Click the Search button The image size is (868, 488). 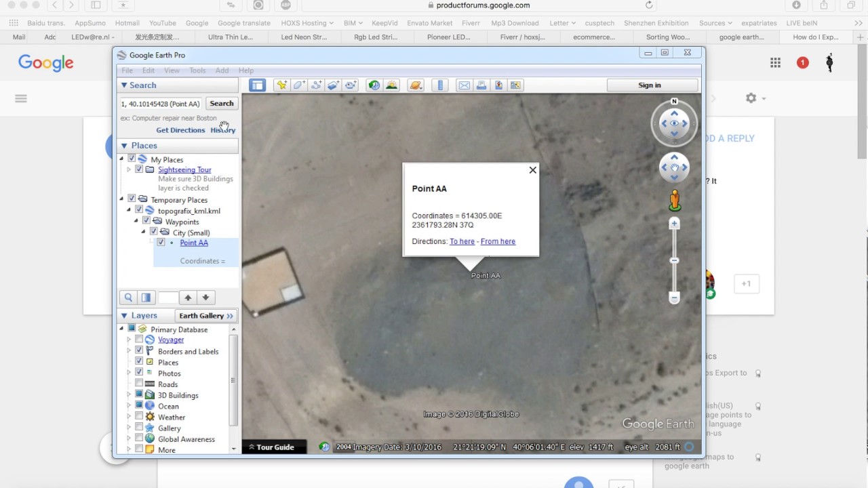tap(222, 104)
